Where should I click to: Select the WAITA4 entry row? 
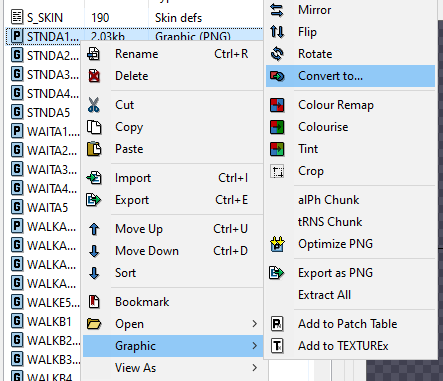pos(43,189)
